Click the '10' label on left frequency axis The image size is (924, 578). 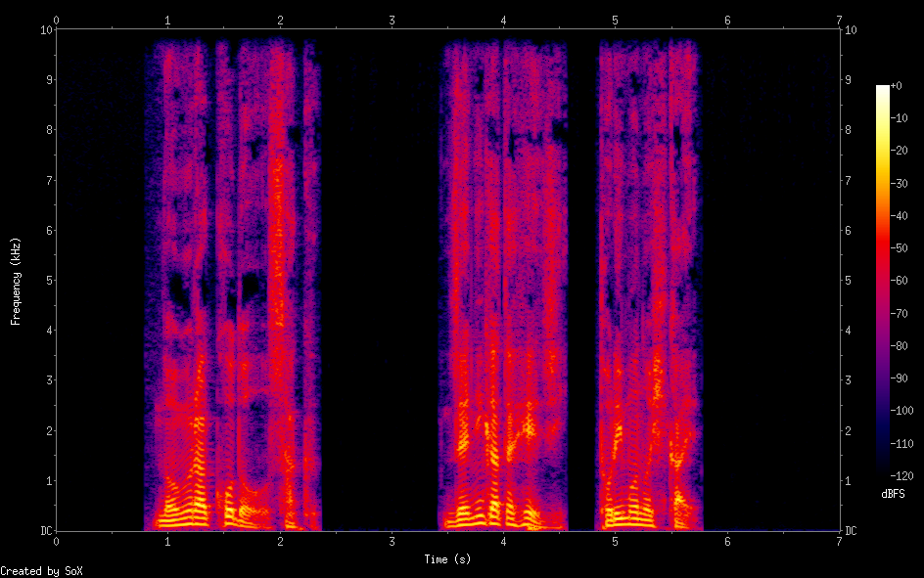[x=46, y=29]
